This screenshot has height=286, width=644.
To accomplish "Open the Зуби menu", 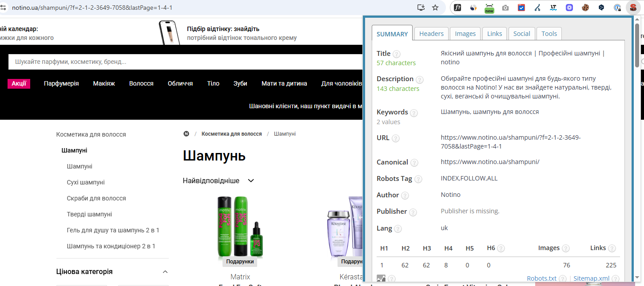I will [x=240, y=83].
